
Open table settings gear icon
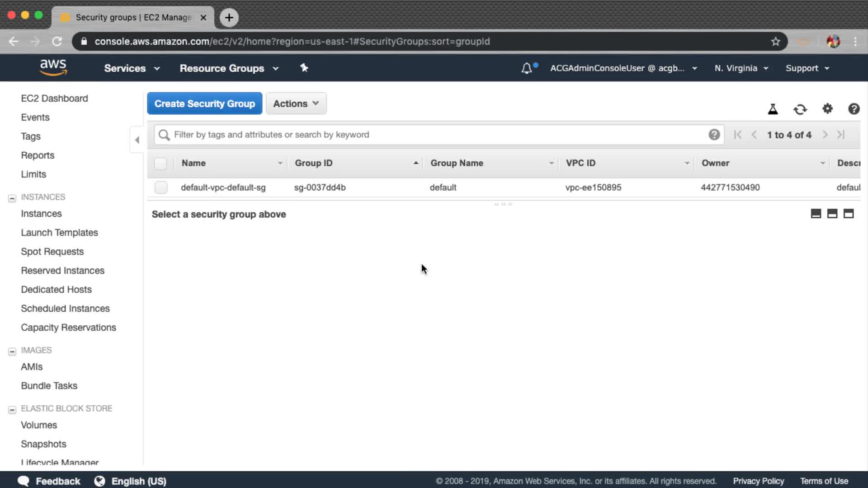click(x=827, y=109)
